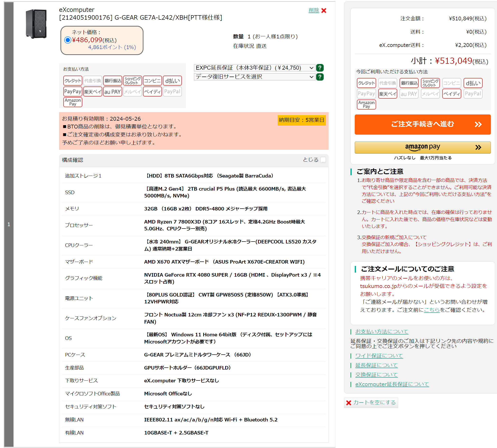This screenshot has height=448, width=497.
Task: Click the eX.computer送料 ¥2,200 line
Action: [x=433, y=45]
